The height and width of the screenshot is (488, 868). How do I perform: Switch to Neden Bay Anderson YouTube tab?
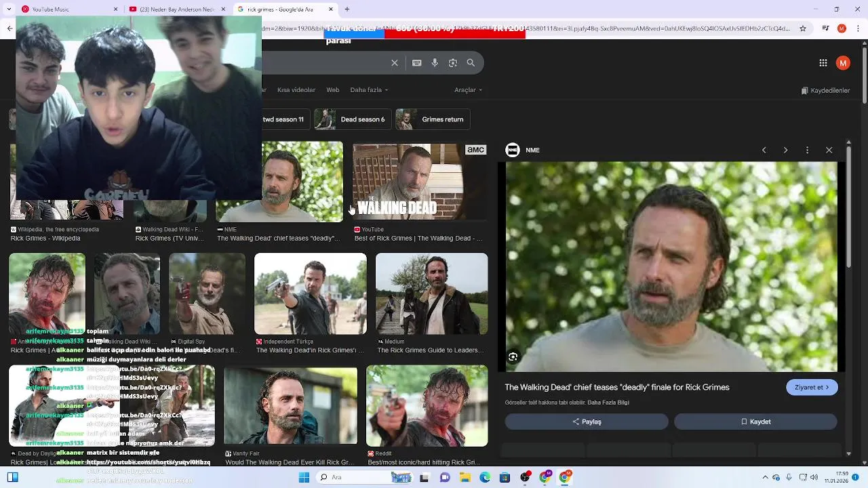pos(176,9)
